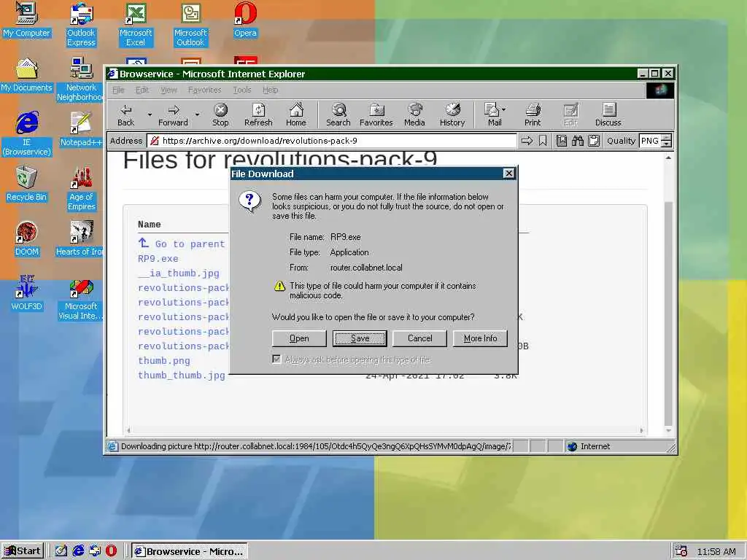Toggle 'Always ask before opening' checkbox
Screen dimensions: 747x560
pyautogui.click(x=276, y=359)
